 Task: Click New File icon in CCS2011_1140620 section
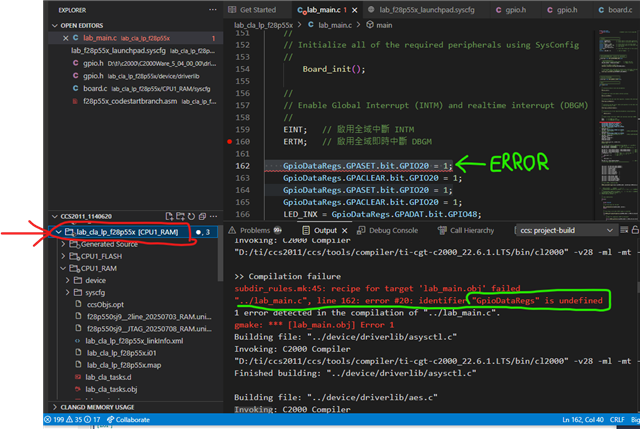169,216
